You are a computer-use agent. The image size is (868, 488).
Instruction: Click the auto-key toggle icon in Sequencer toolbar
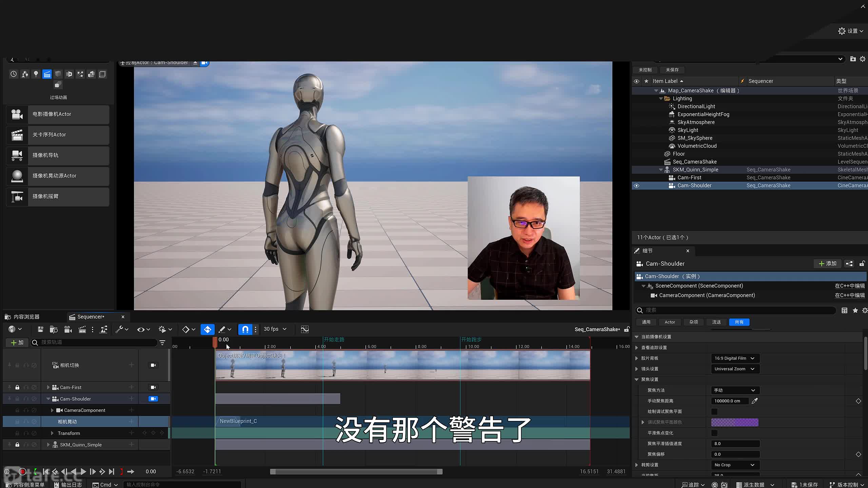click(x=207, y=329)
